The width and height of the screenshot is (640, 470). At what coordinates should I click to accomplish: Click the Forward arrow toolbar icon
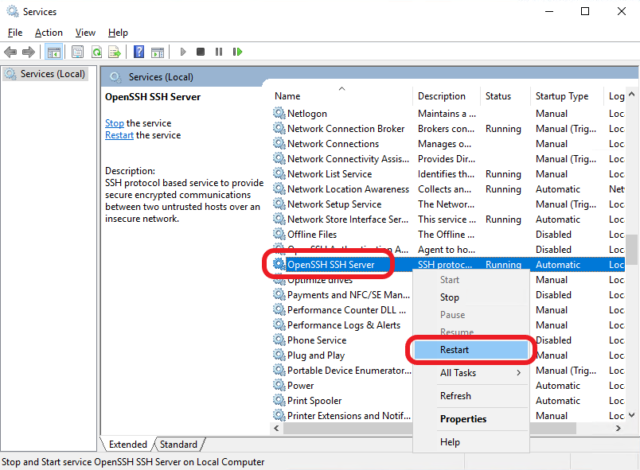pyautogui.click(x=28, y=52)
